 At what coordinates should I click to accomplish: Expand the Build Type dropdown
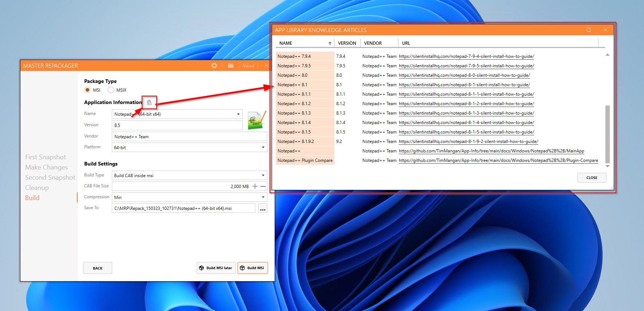point(263,175)
